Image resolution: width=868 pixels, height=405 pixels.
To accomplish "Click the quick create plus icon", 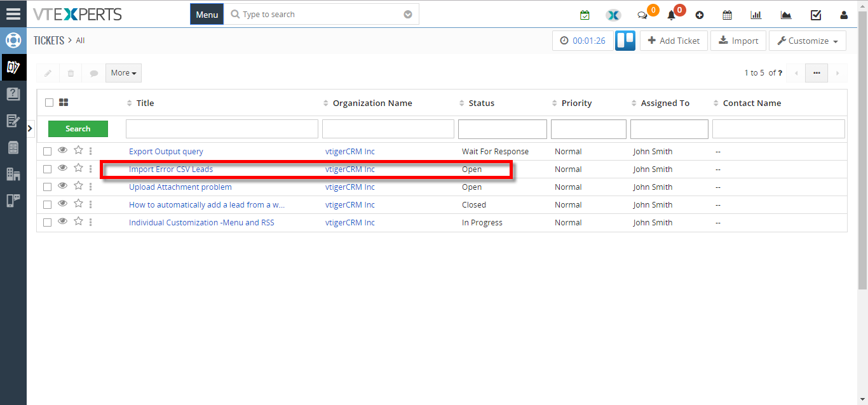I will coord(700,15).
